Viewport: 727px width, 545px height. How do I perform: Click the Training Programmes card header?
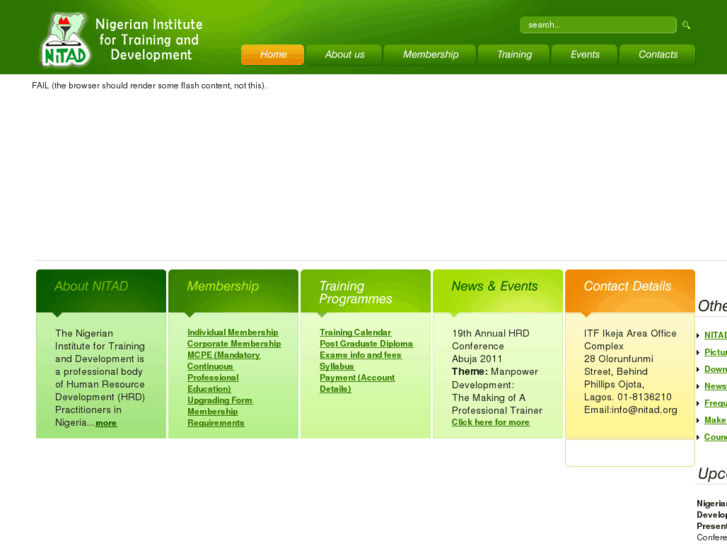point(365,291)
